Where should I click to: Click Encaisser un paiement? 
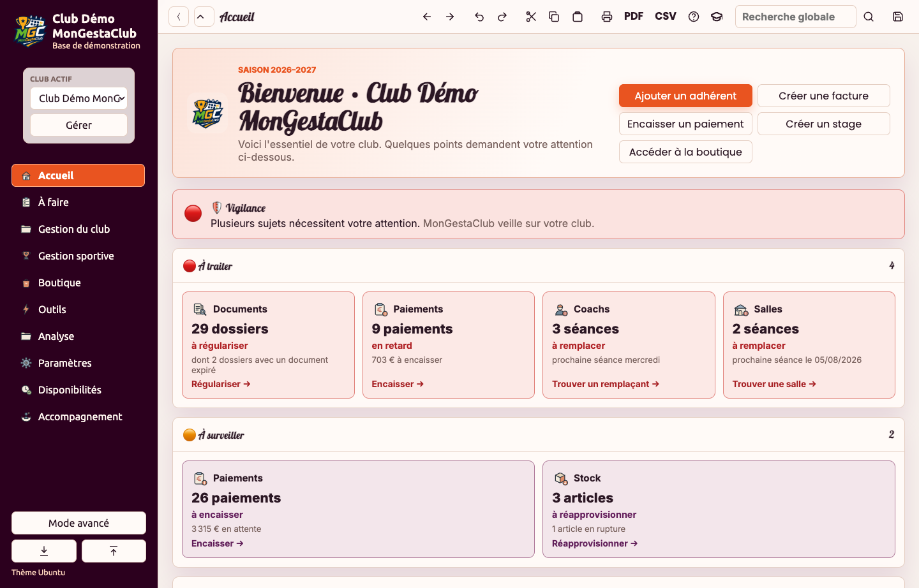coord(685,124)
